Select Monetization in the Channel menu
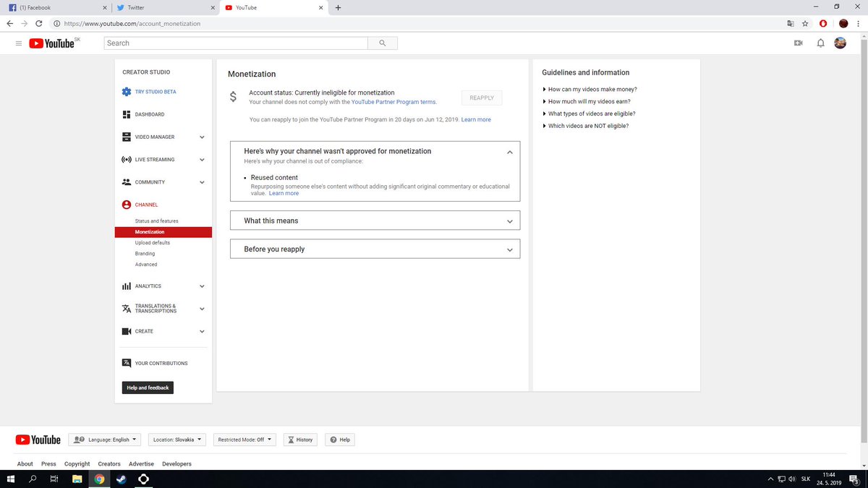 coord(163,232)
